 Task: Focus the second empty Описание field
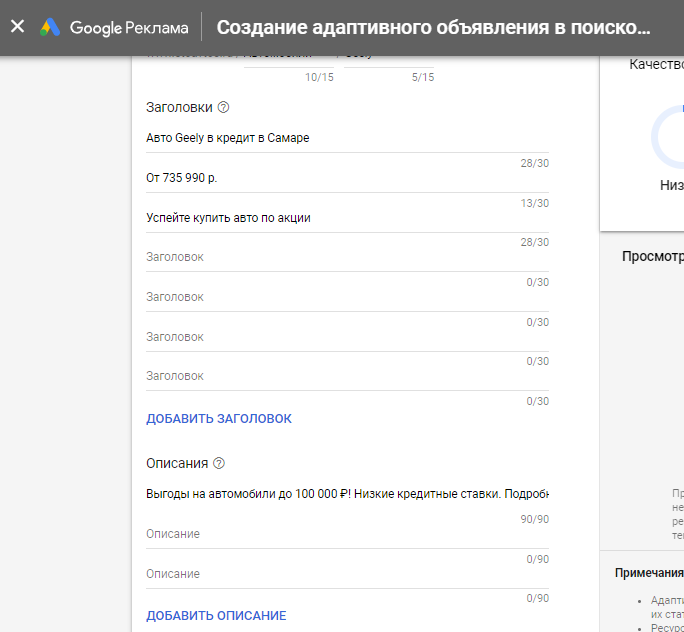click(x=347, y=574)
